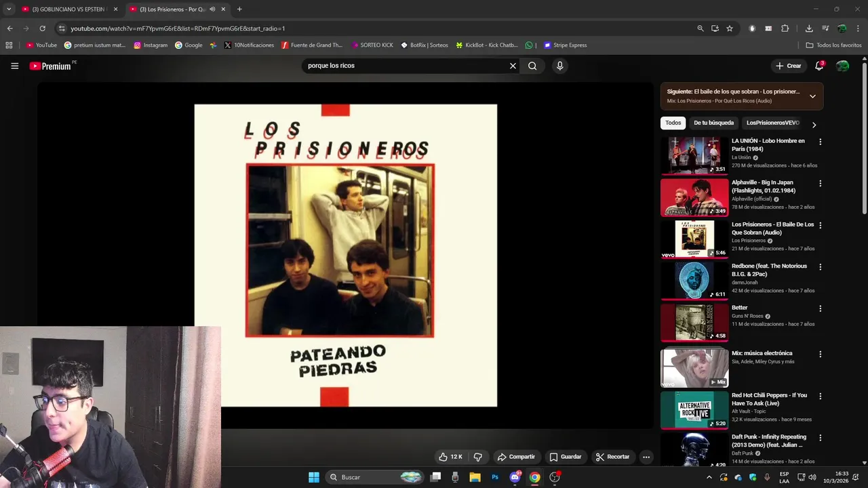
Task: Open the account avatar menu
Action: coord(842,66)
